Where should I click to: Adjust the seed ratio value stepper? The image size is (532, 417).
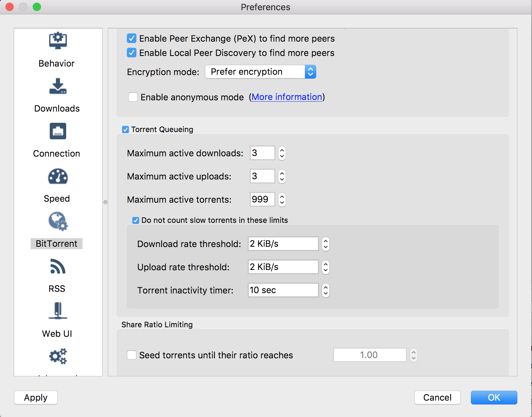coord(413,355)
